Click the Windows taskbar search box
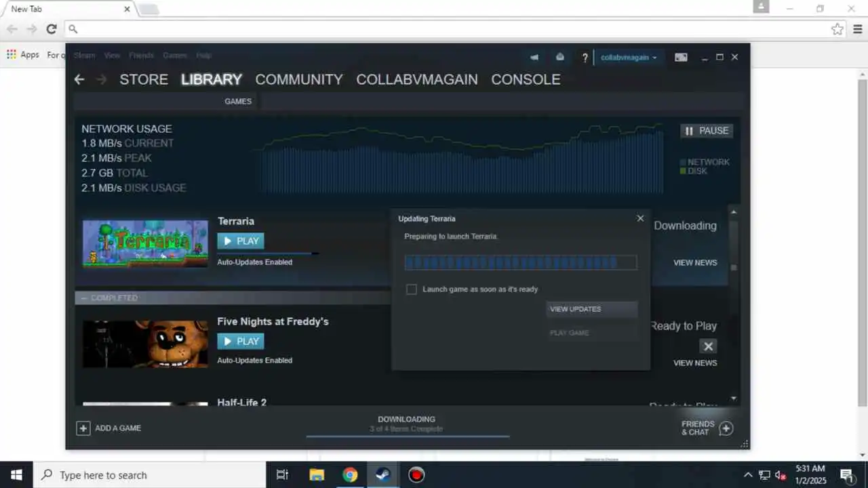The width and height of the screenshot is (868, 488). point(149,475)
